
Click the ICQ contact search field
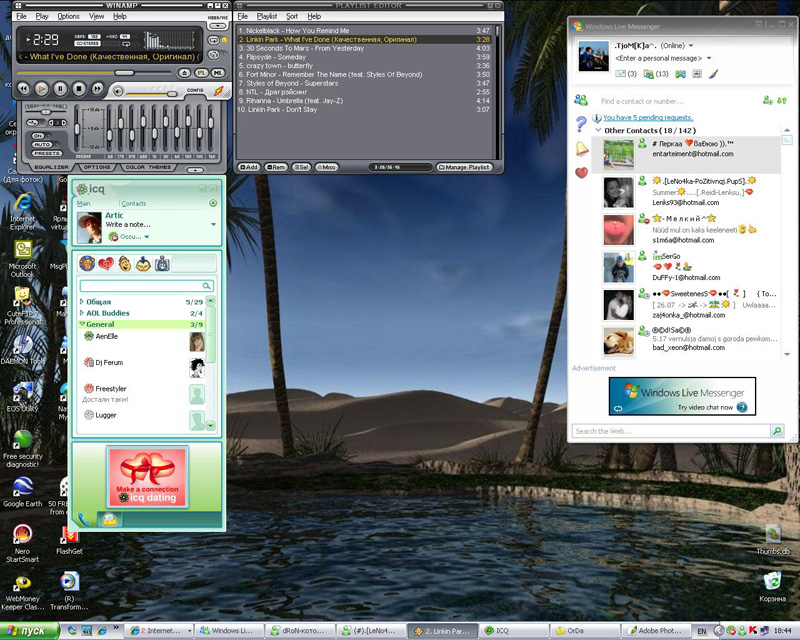[x=146, y=286]
